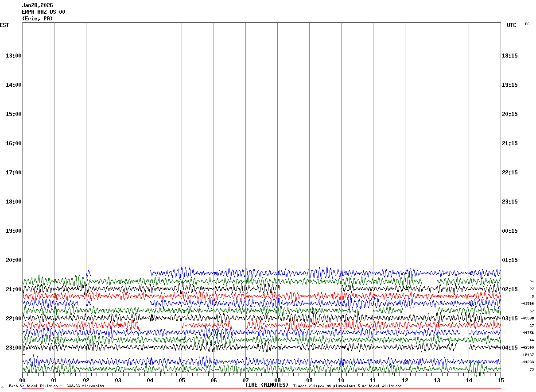Select minute marker 05 on the bottom axis
This screenshot has height=392, width=536.
182,380
